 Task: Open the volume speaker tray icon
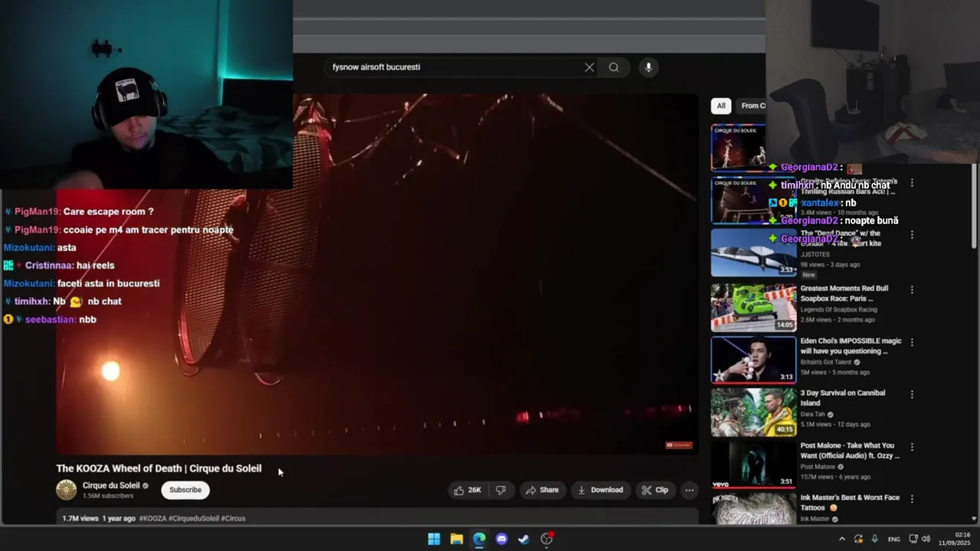926,539
